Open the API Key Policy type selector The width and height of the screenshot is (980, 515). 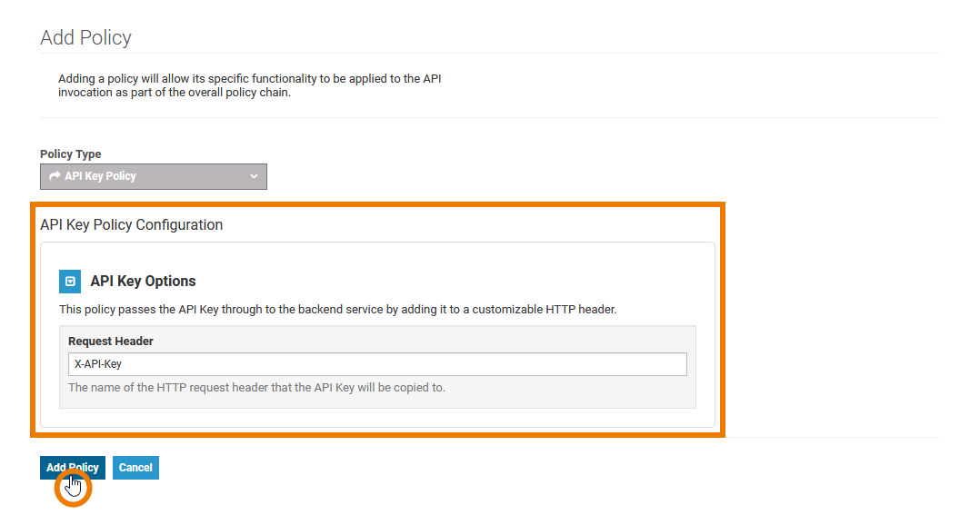(x=153, y=176)
